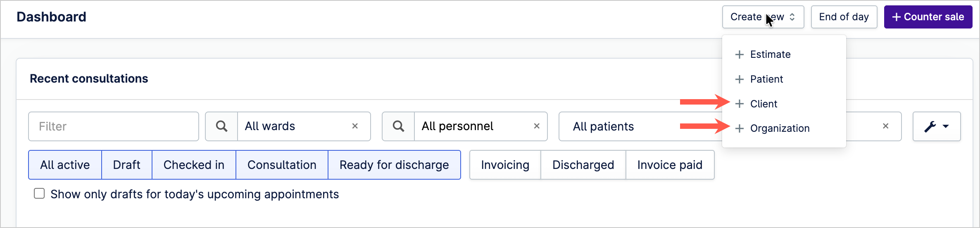
Task: Select the Invoice paid status filter
Action: [x=670, y=165]
